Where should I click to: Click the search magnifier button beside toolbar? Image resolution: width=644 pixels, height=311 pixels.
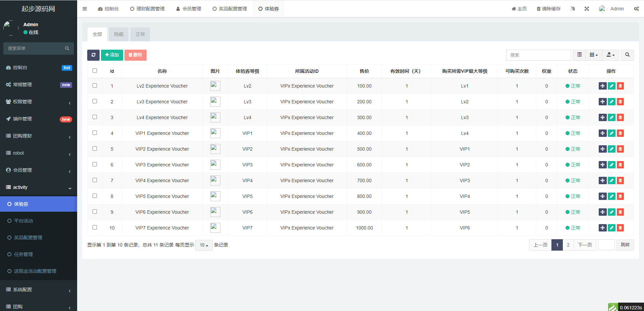click(627, 55)
